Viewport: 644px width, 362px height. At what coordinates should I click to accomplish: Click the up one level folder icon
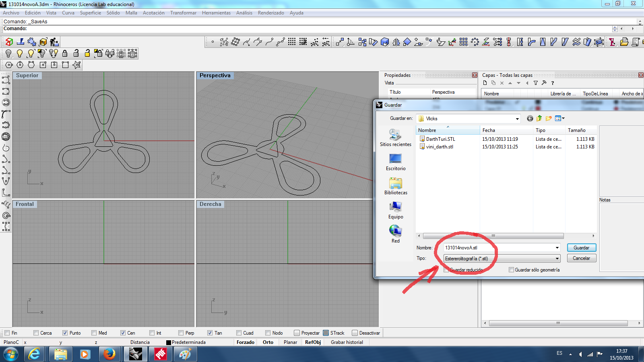coord(539,118)
